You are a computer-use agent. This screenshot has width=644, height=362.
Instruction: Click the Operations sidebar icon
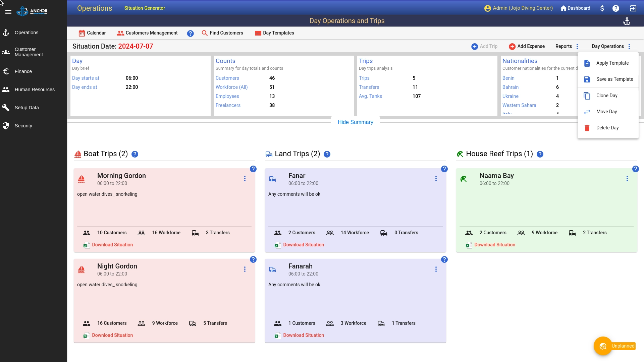pyautogui.click(x=6, y=32)
